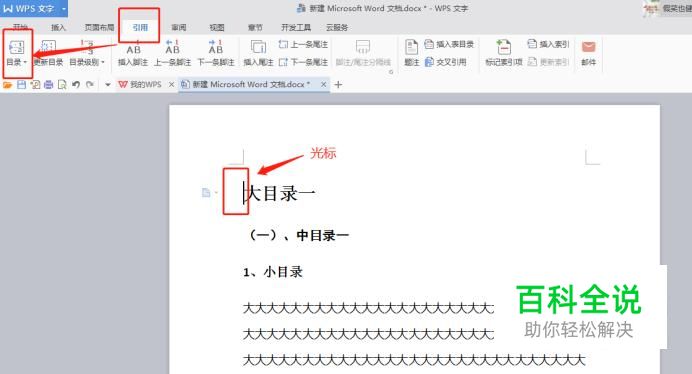Screen dimensions: 692x374
Task: Open the WPS 文字 application menu
Action: pyautogui.click(x=34, y=8)
